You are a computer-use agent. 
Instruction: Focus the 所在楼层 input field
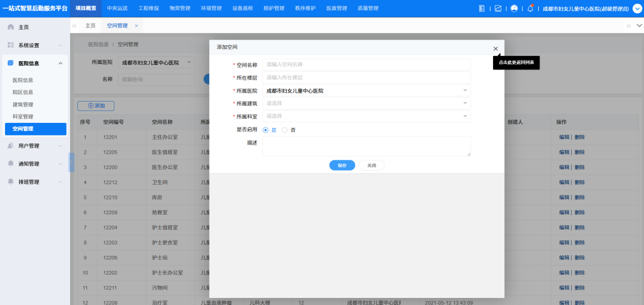(366, 78)
